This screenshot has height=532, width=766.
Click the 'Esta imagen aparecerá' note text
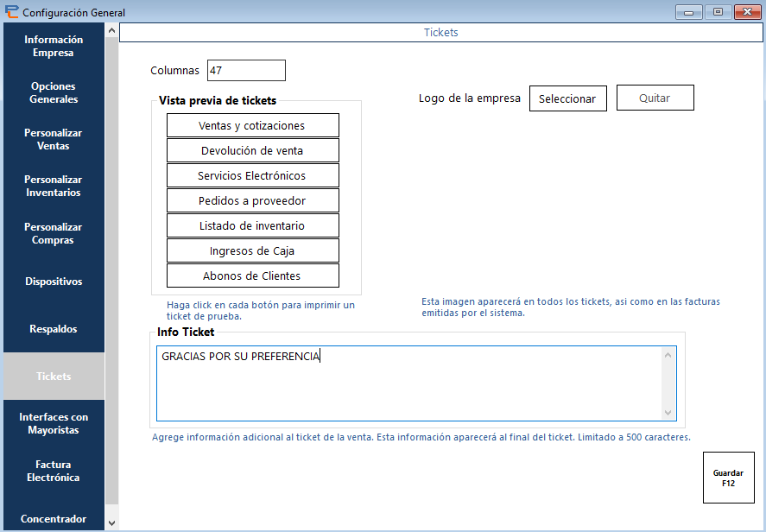571,307
